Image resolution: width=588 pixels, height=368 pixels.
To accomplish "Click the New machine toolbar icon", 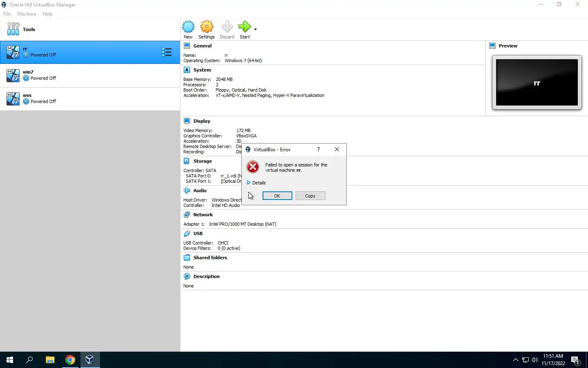I will point(188,27).
